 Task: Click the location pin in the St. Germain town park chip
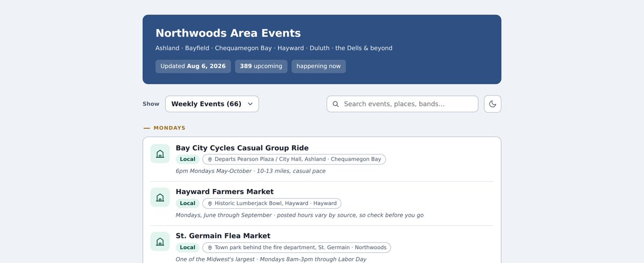210,247
